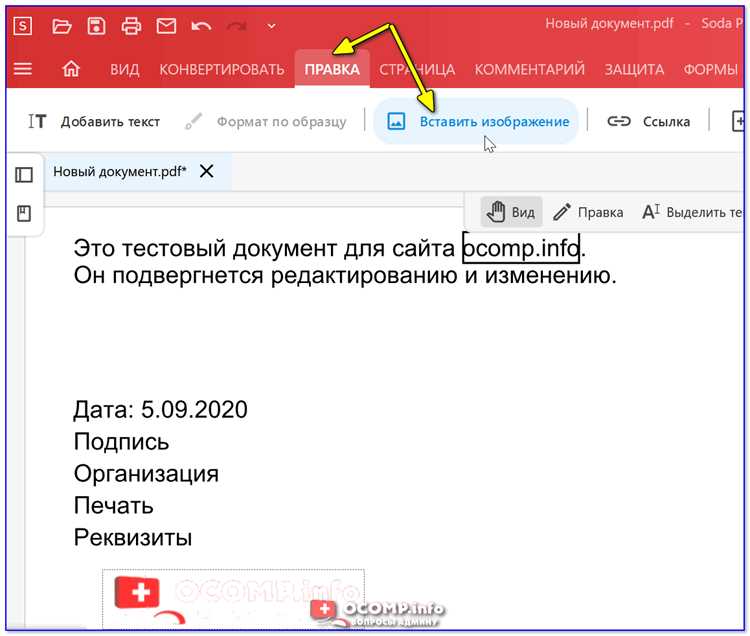The height and width of the screenshot is (636, 750).
Task: Click the text 'Дата: 5.09.2020'
Action: pos(160,410)
